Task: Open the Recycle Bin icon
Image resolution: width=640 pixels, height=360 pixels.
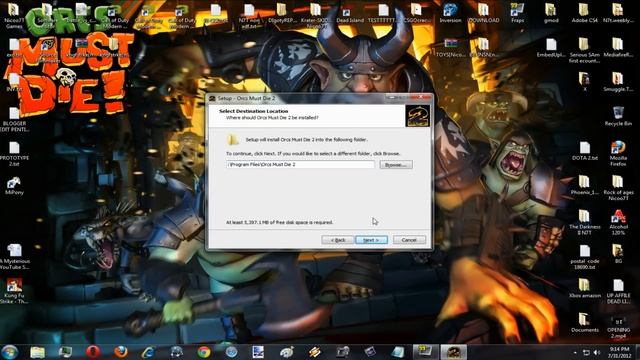Action: pyautogui.click(x=618, y=116)
